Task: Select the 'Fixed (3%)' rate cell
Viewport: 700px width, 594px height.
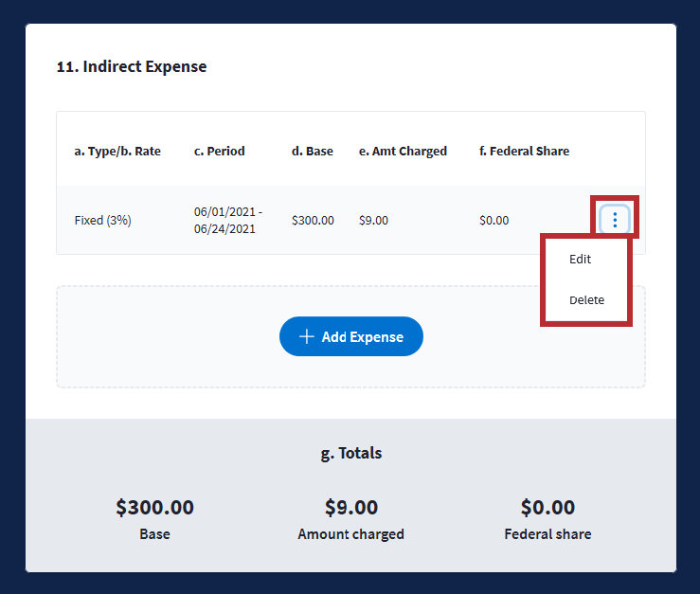Action: pos(102,220)
